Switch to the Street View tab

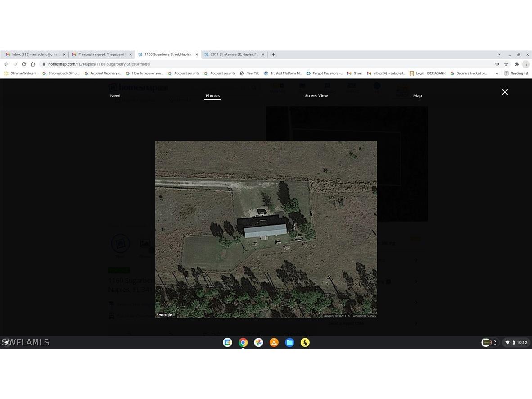pos(316,95)
